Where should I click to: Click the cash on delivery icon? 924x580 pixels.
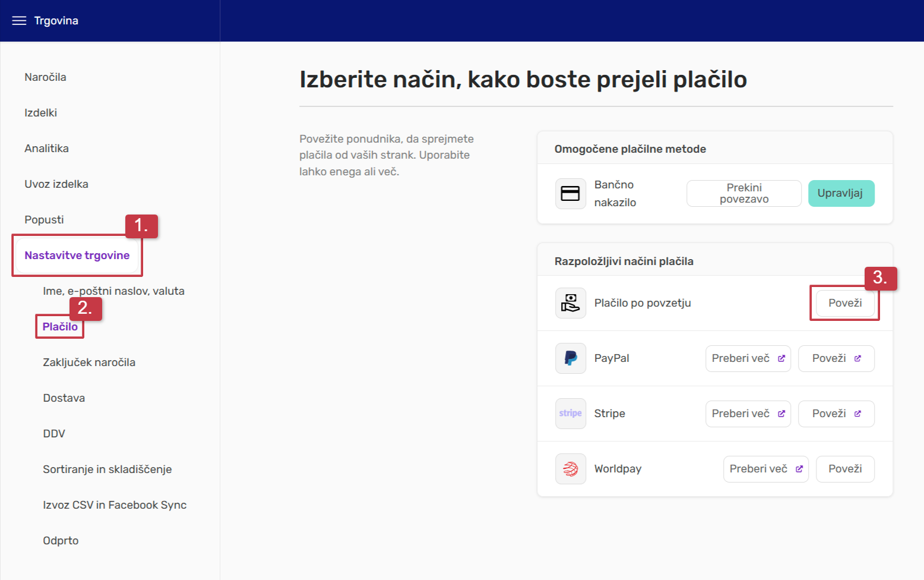click(570, 303)
